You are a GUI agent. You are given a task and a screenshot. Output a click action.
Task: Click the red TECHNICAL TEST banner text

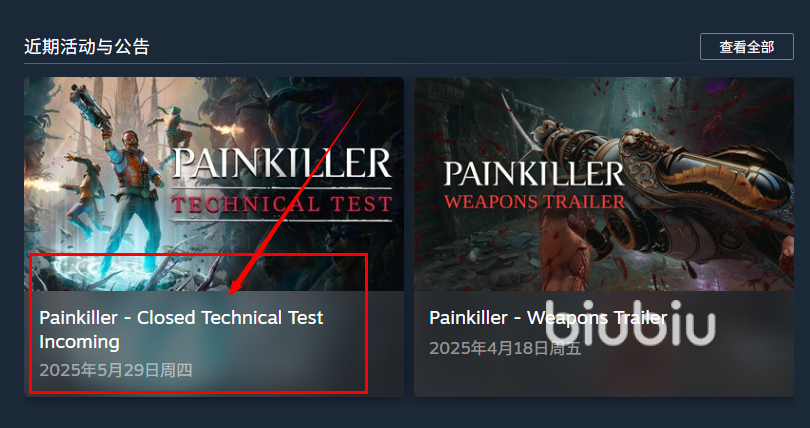282,204
